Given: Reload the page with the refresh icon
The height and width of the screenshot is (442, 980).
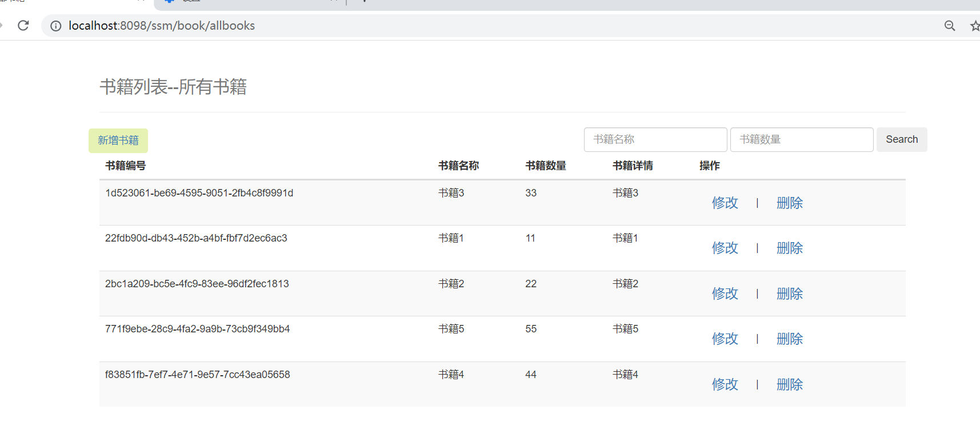Looking at the screenshot, I should coord(23,26).
